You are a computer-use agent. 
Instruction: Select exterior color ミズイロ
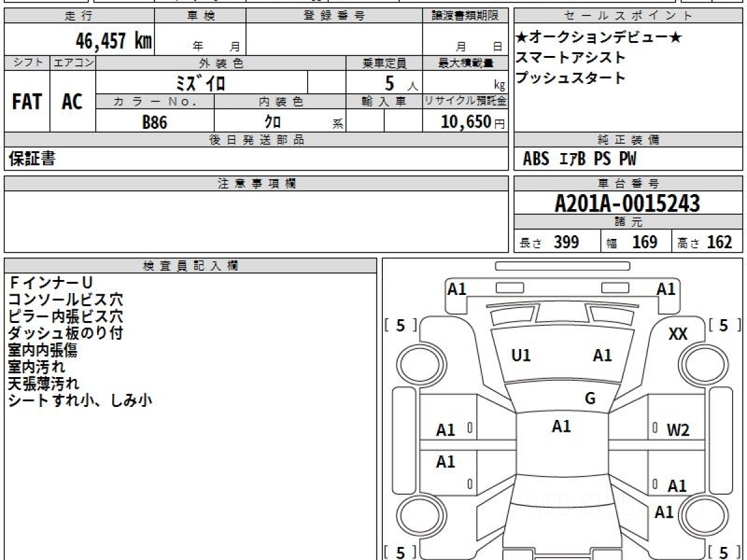[x=201, y=83]
